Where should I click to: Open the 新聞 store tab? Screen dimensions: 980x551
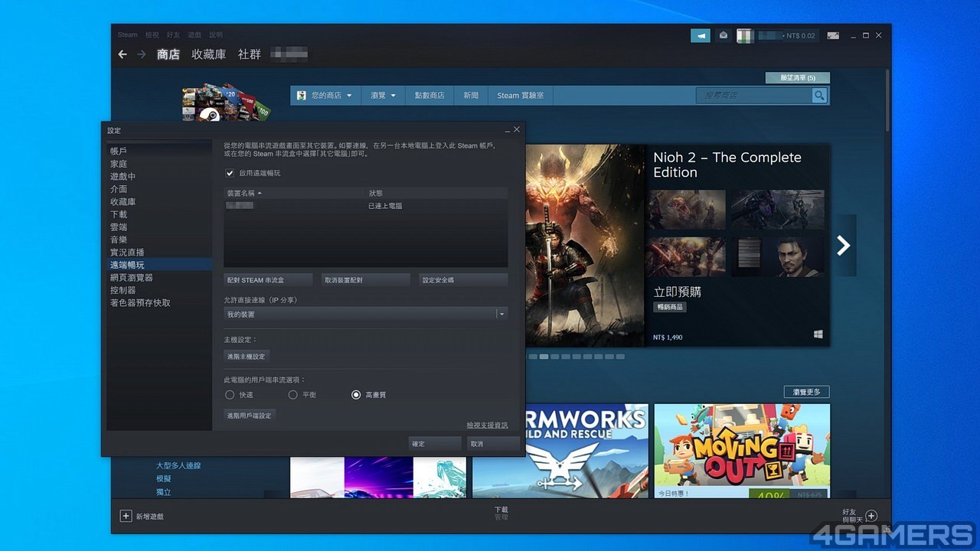(471, 96)
